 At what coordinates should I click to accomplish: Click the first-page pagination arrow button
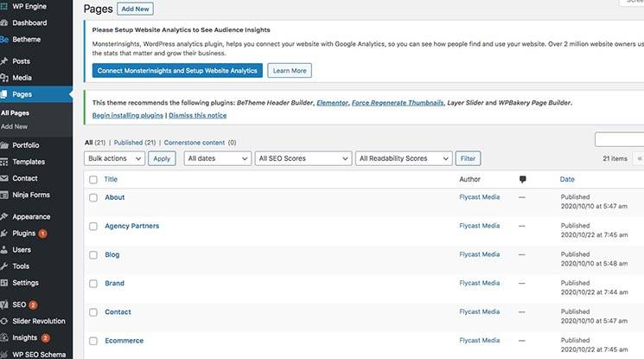click(640, 158)
